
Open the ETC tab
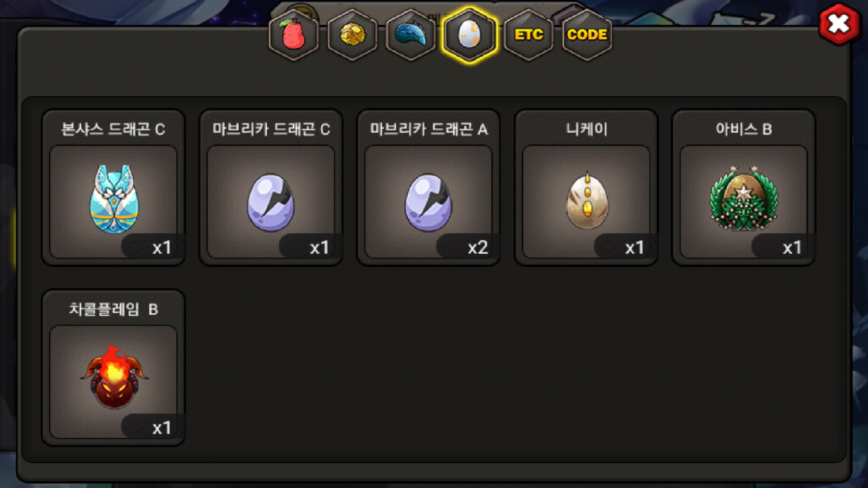coord(528,35)
